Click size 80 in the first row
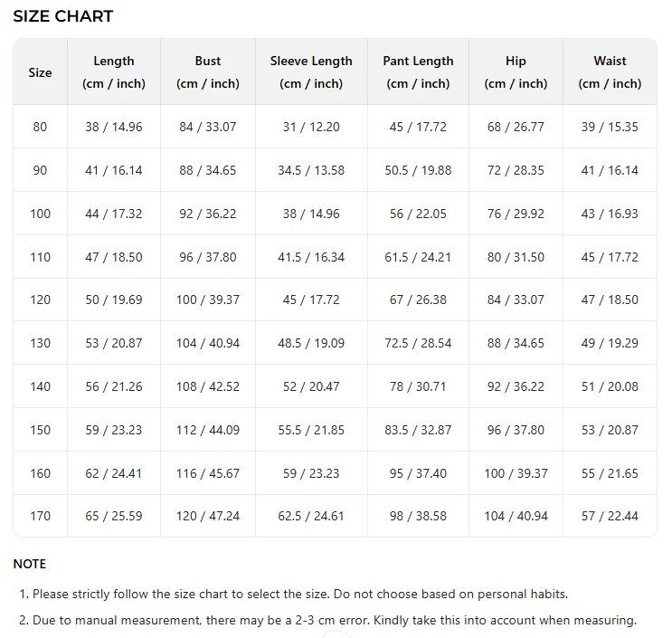The image size is (672, 638). [x=41, y=127]
